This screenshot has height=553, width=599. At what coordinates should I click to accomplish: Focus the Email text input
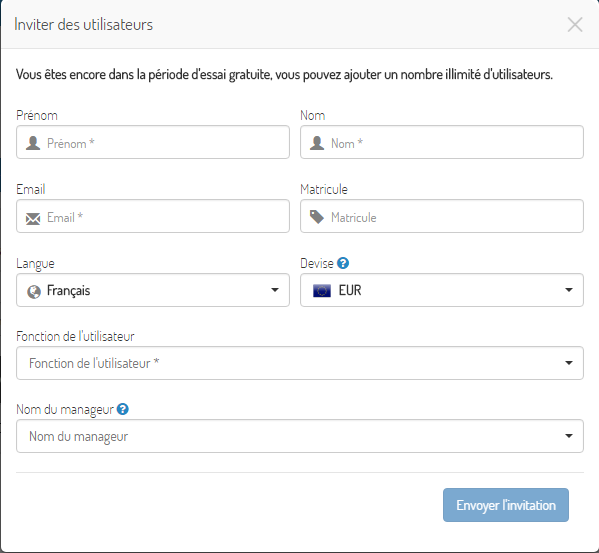[153, 216]
